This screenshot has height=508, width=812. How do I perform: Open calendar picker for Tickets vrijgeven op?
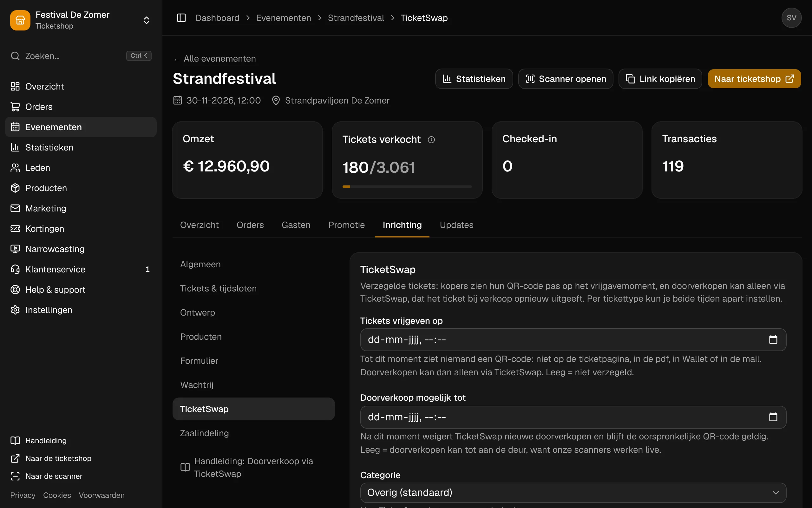(x=773, y=340)
